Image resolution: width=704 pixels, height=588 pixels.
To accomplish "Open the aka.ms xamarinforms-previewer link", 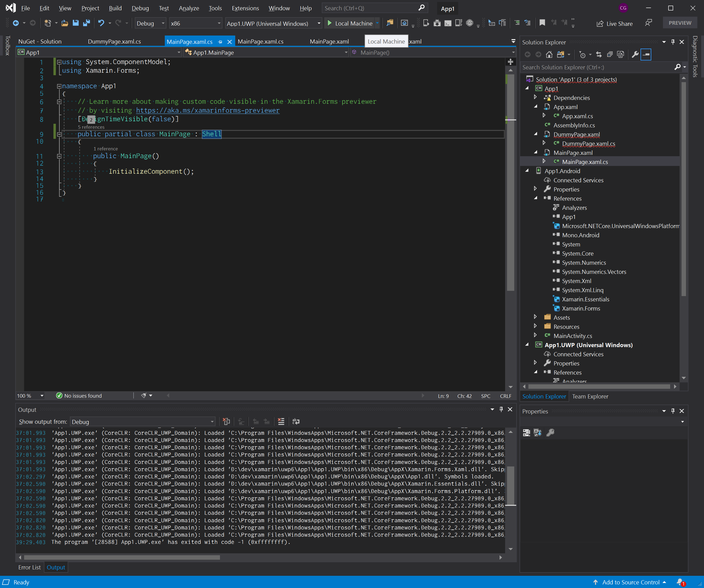I will (207, 110).
